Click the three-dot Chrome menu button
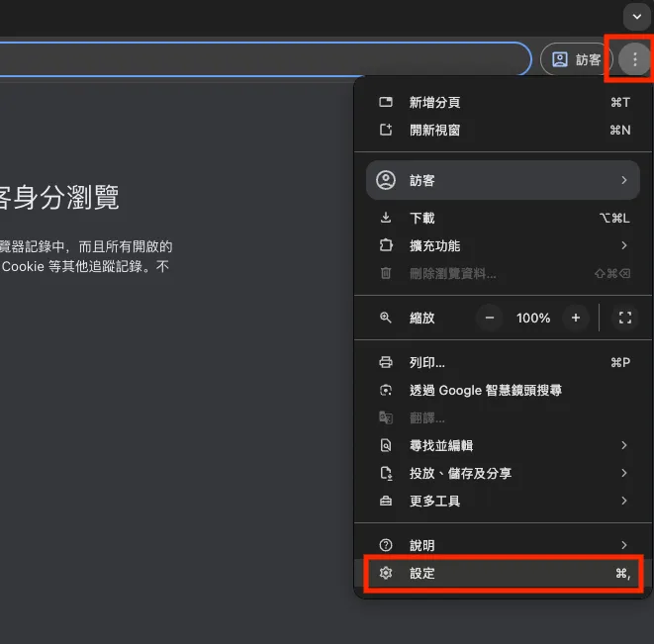The image size is (654, 644). (x=634, y=59)
